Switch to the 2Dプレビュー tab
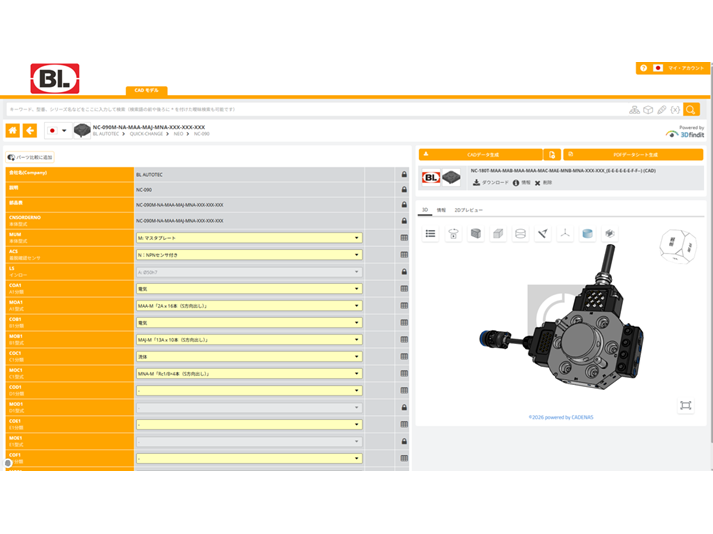Screen dimensions: 713x534 tap(468, 210)
